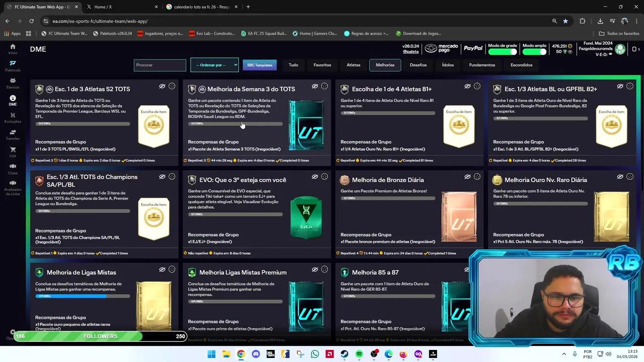Click the SBC Templates button
The image size is (644, 362).
point(260,65)
